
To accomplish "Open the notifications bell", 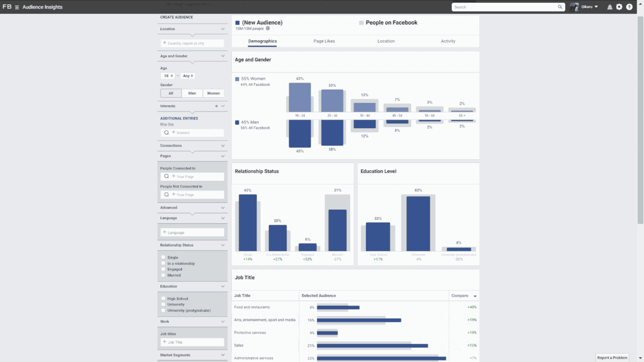I will pyautogui.click(x=610, y=7).
